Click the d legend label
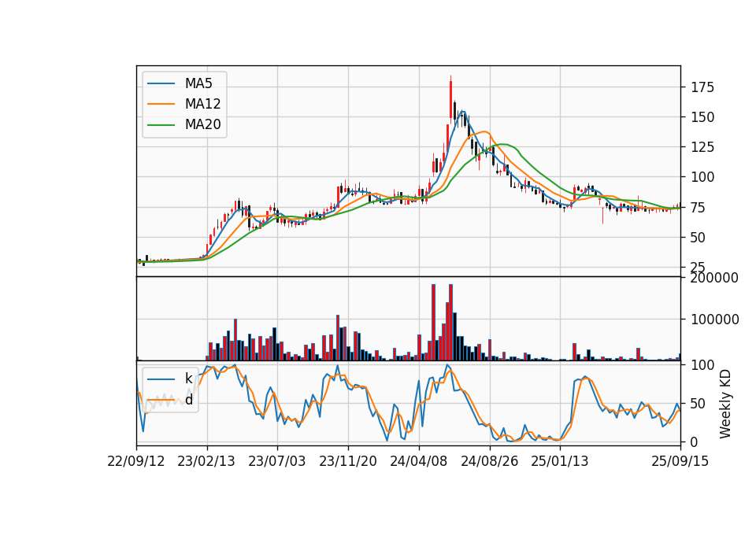Image resolution: width=756 pixels, height=543 pixels. 189,400
